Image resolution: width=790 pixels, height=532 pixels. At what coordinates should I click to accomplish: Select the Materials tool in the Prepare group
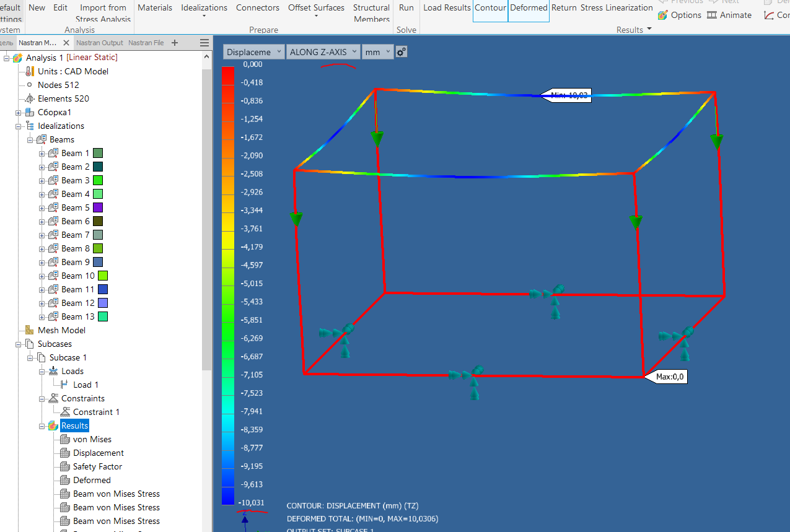point(155,7)
